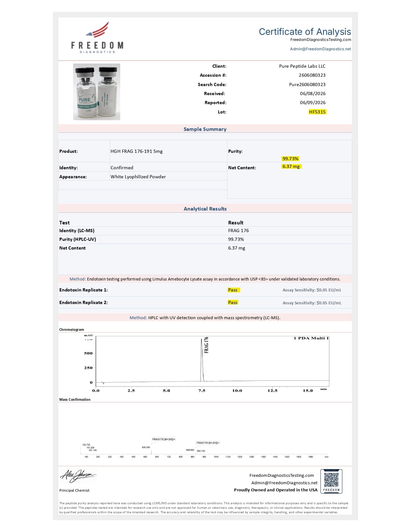Open the product vial photo thumbnail

[x=97, y=92]
